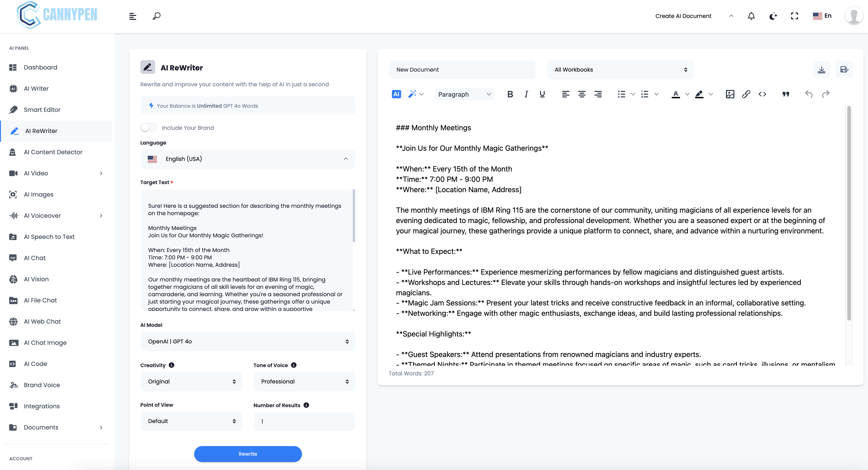Toggle dark mode moon icon
The image size is (868, 470).
(773, 16)
